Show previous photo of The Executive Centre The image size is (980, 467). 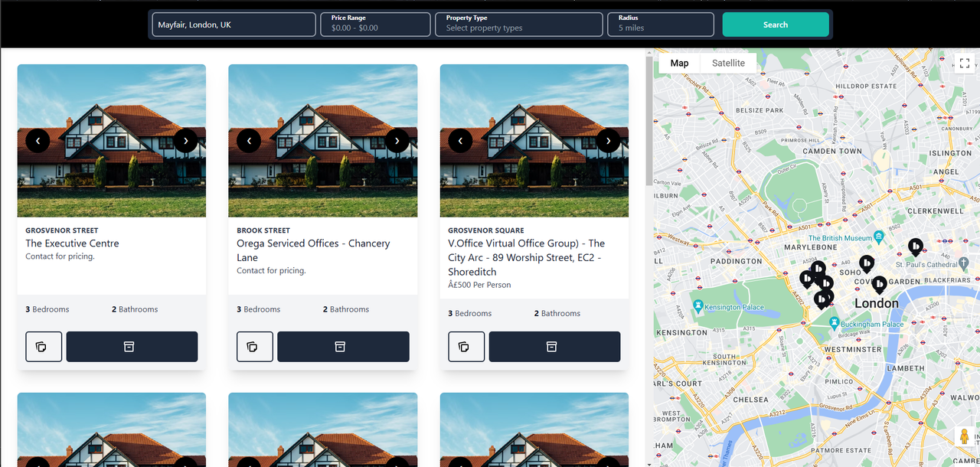[38, 140]
